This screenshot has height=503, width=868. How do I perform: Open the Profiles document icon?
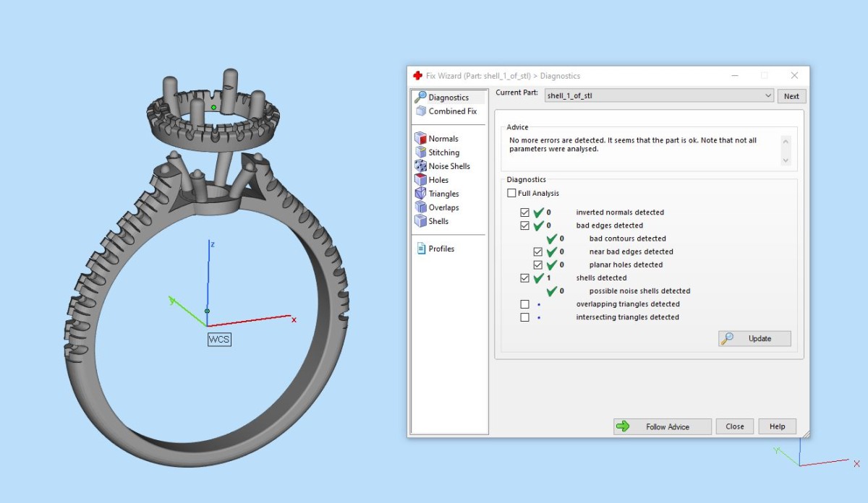421,249
